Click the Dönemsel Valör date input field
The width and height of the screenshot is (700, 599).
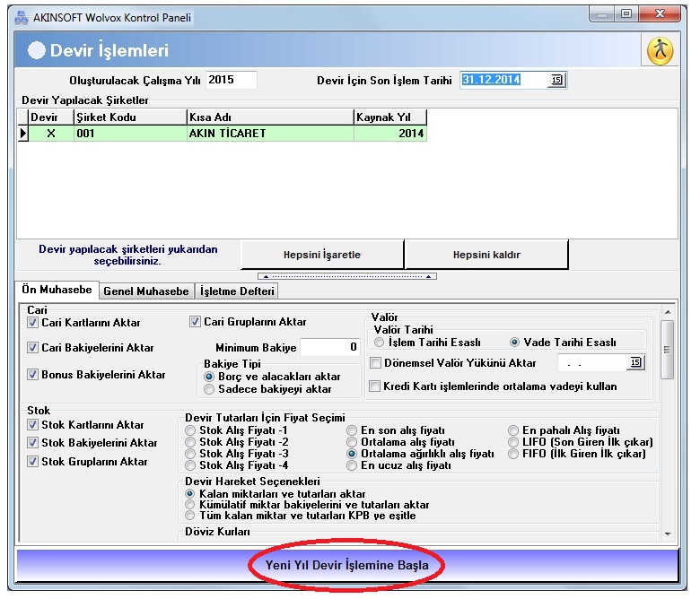[x=592, y=363]
